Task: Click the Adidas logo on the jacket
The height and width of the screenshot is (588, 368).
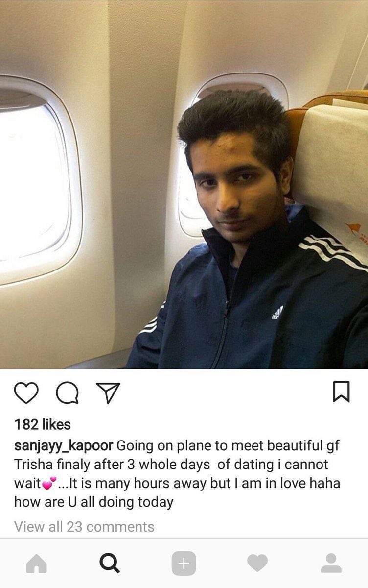Action: pyautogui.click(x=277, y=312)
